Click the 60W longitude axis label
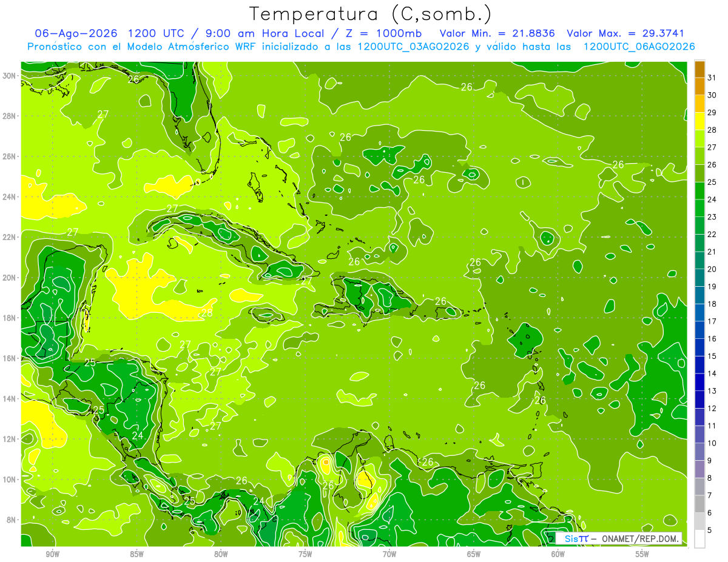 coord(558,554)
